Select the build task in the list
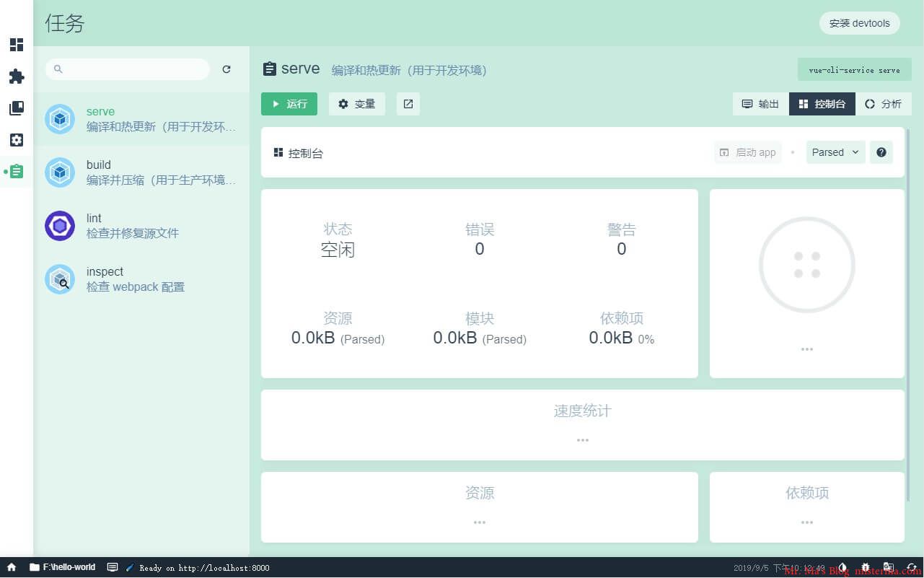Viewport: 924px width, 578px height. click(141, 172)
